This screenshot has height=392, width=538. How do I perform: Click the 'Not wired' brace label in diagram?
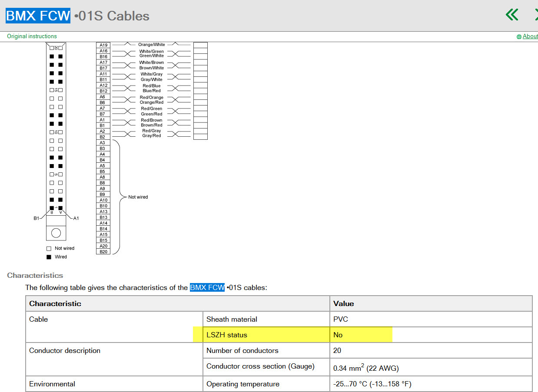pos(138,197)
